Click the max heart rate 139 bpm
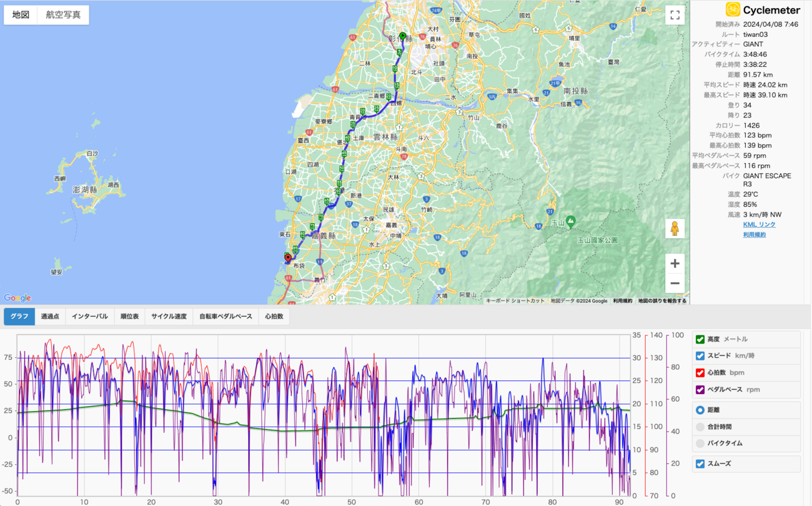 757,146
